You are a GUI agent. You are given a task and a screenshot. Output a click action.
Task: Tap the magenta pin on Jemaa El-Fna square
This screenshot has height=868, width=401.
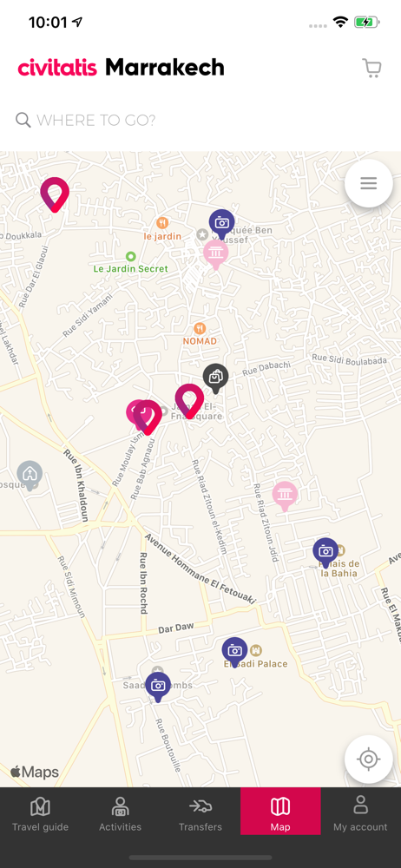[x=189, y=401]
